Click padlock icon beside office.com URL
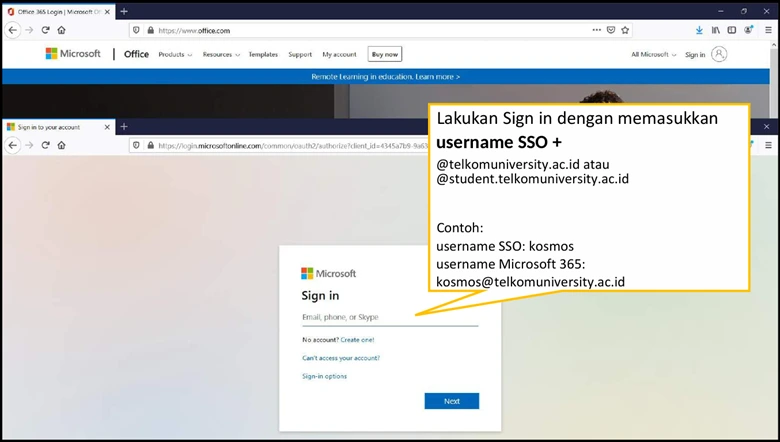This screenshot has height=442, width=780. click(x=150, y=30)
